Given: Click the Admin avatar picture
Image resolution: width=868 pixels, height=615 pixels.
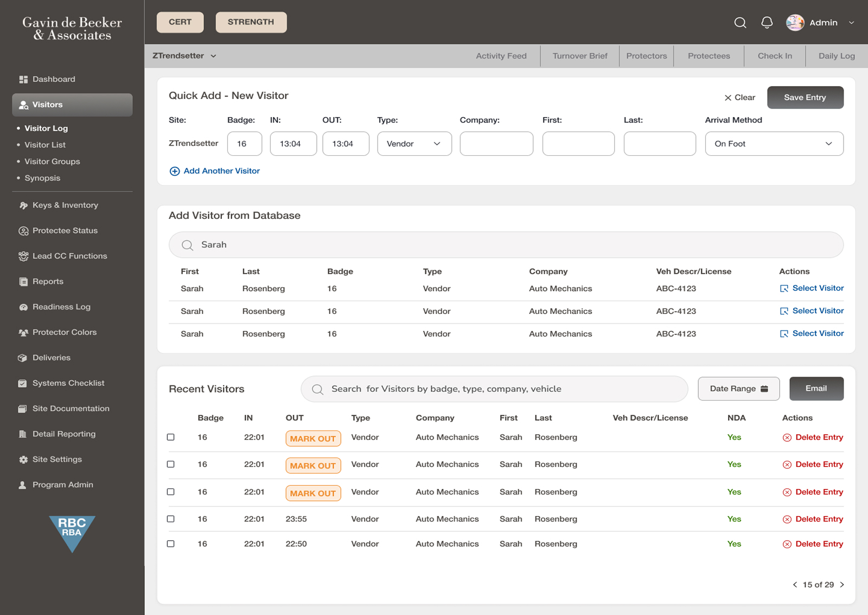Looking at the screenshot, I should 795,22.
